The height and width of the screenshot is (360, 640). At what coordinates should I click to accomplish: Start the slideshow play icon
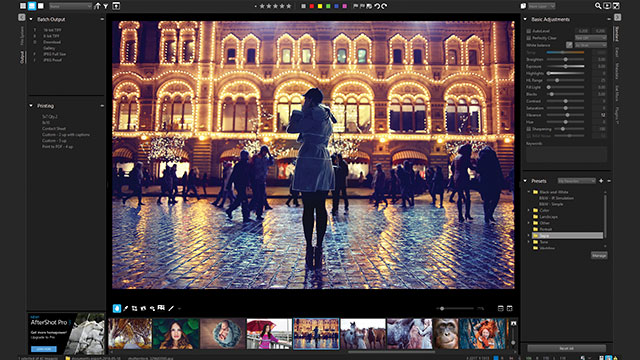click(x=607, y=6)
